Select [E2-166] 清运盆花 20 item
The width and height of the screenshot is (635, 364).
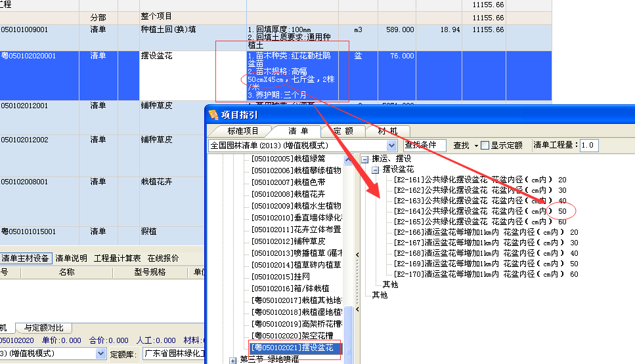(x=486, y=232)
